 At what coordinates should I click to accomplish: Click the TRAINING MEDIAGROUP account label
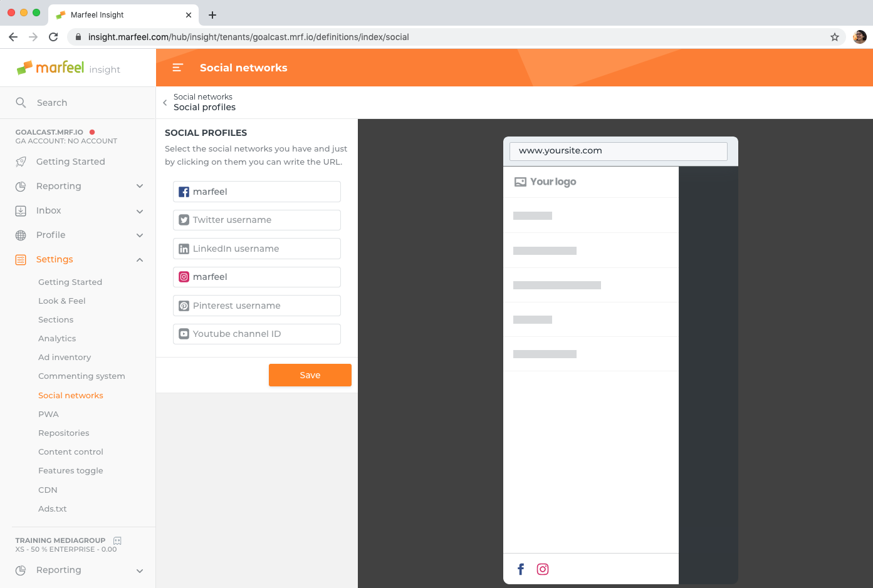coord(60,540)
